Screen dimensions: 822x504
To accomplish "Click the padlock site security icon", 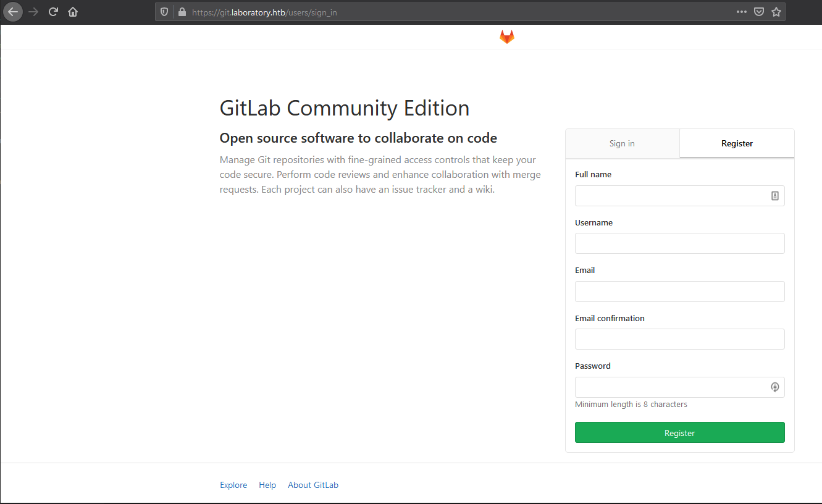I will tap(182, 12).
